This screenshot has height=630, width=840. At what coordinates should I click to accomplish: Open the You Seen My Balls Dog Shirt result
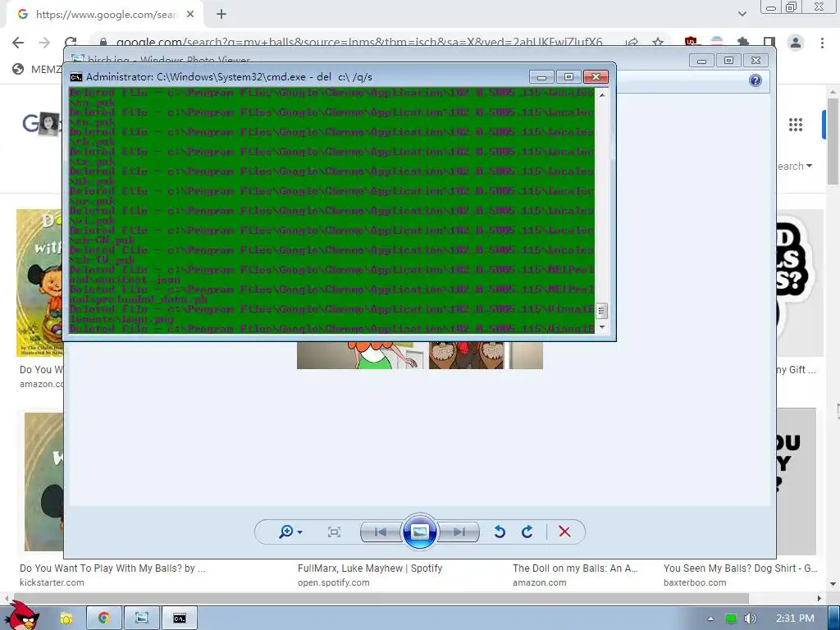741,568
